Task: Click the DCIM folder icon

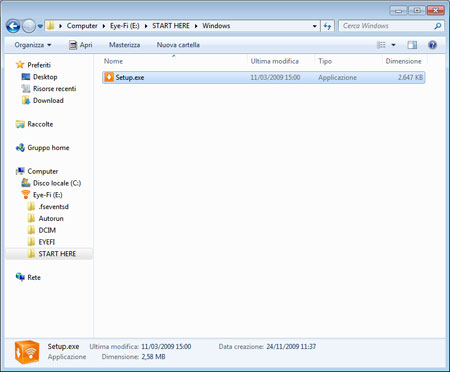Action: (31, 230)
